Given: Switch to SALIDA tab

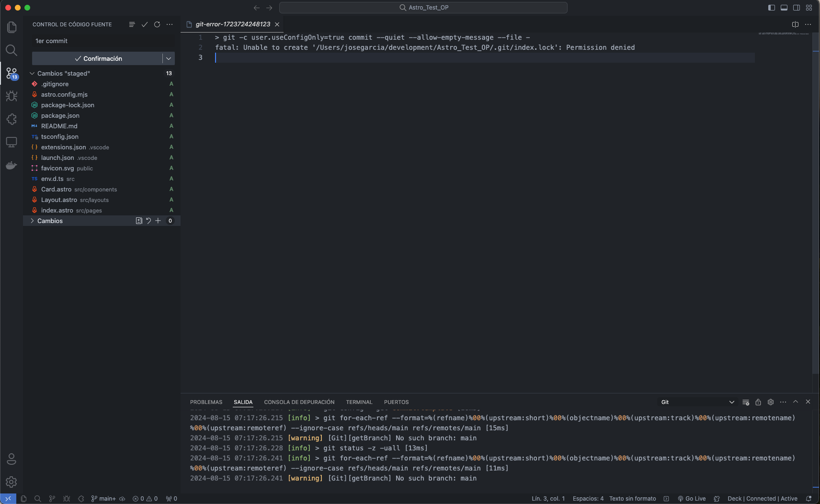Looking at the screenshot, I should (243, 402).
